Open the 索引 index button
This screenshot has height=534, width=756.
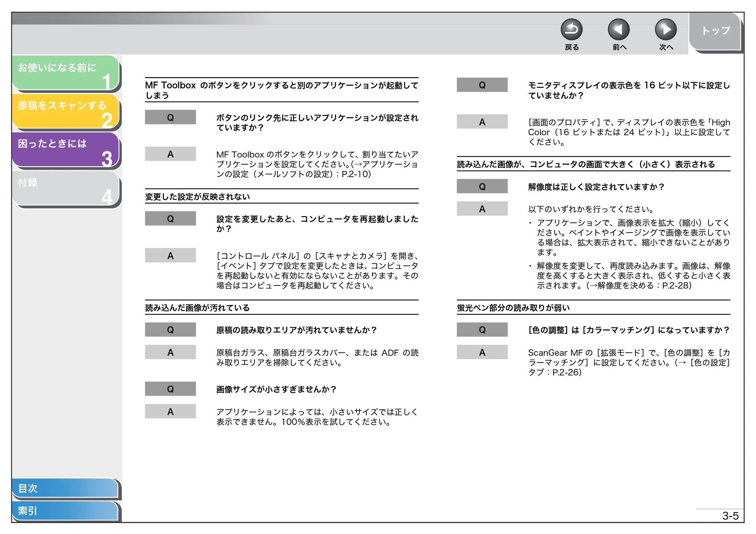(65, 511)
